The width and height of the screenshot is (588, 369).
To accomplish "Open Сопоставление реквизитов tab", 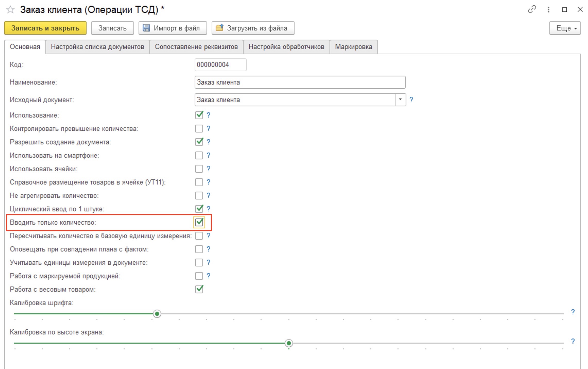I will [196, 47].
